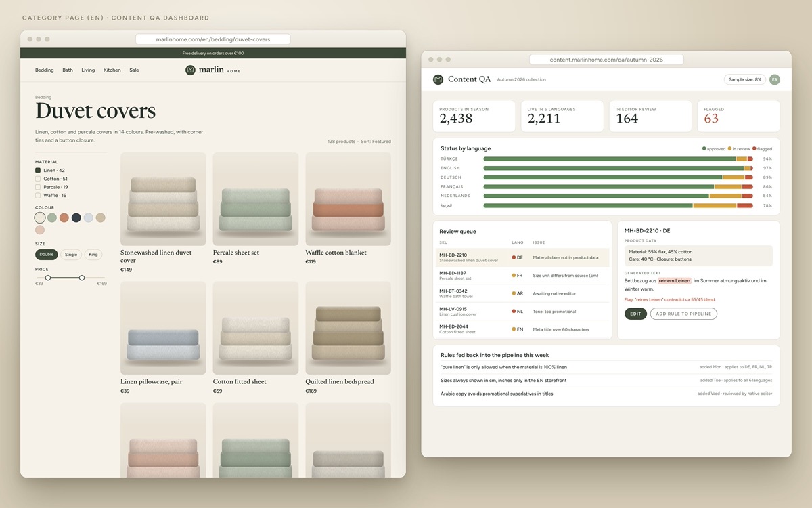Image resolution: width=812 pixels, height=508 pixels.
Task: Click the EDIT button for MH-BD-2210
Action: (x=635, y=314)
